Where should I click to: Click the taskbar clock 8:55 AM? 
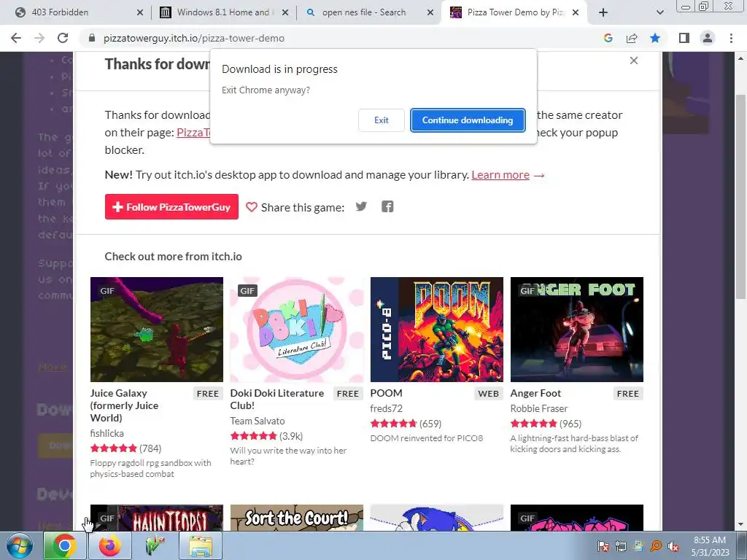coord(710,540)
